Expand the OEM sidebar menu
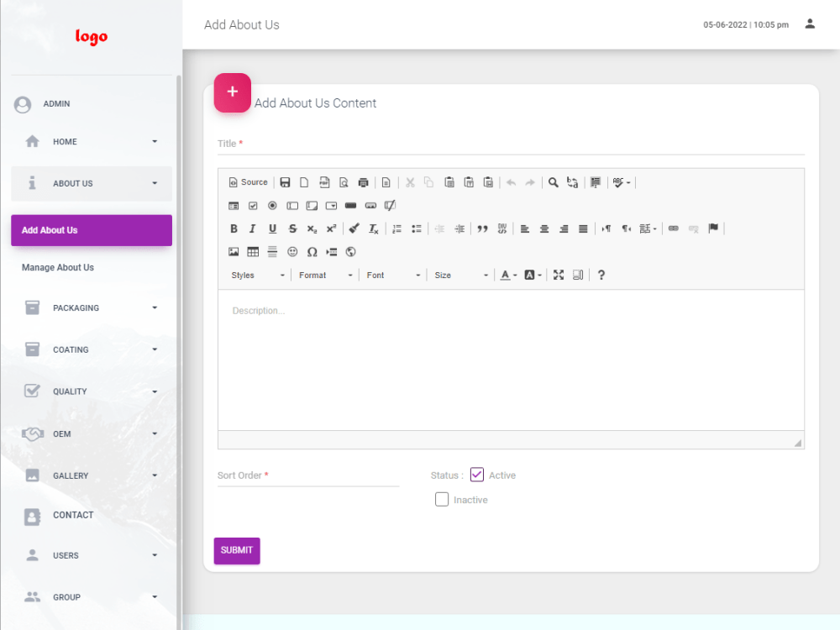The image size is (840, 630). [92, 433]
